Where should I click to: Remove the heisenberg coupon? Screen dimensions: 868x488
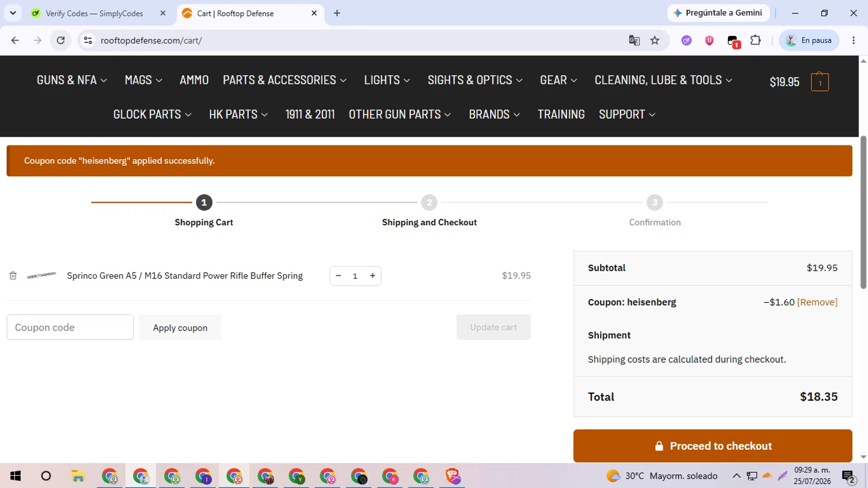(x=817, y=302)
